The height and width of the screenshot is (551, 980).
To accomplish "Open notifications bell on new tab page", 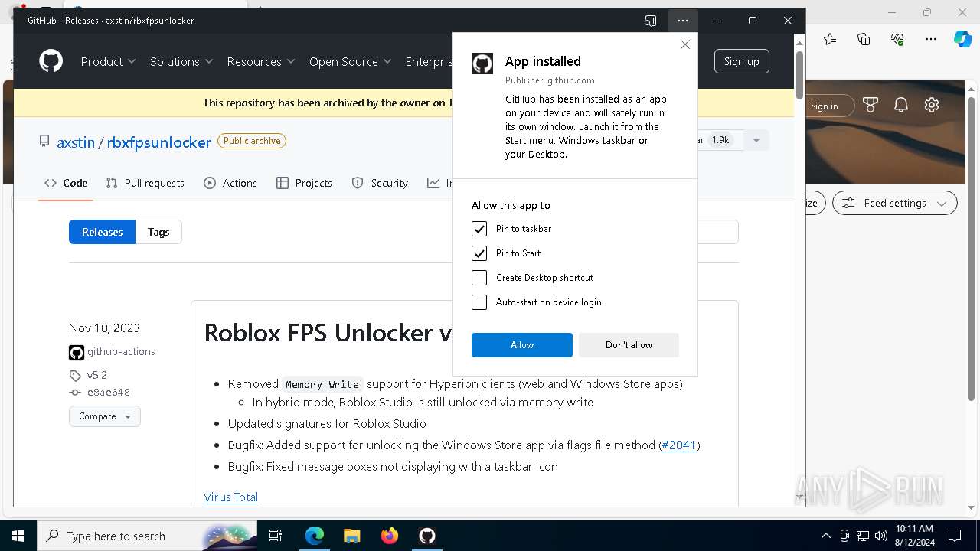I will [901, 106].
